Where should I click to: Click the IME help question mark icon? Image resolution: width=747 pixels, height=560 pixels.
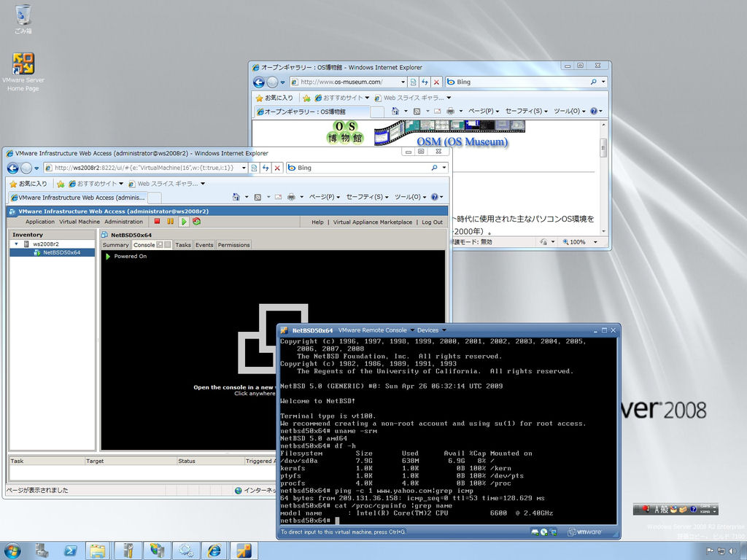pyautogui.click(x=693, y=509)
